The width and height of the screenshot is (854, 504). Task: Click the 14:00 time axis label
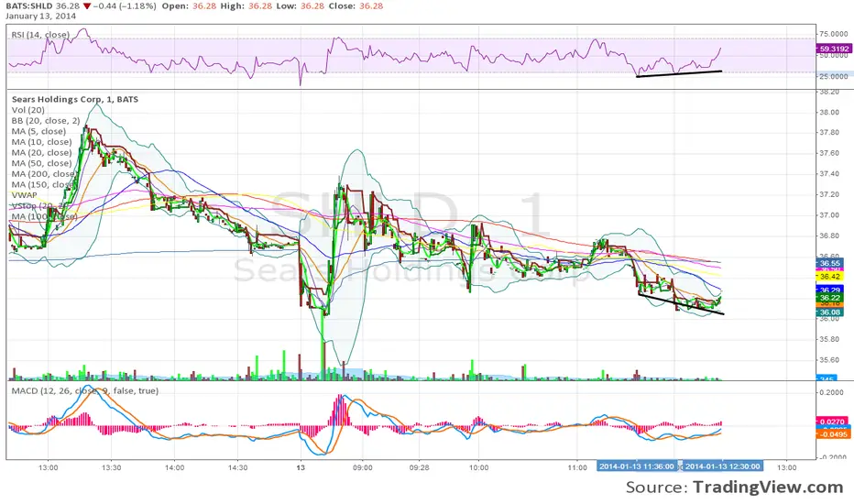(174, 467)
